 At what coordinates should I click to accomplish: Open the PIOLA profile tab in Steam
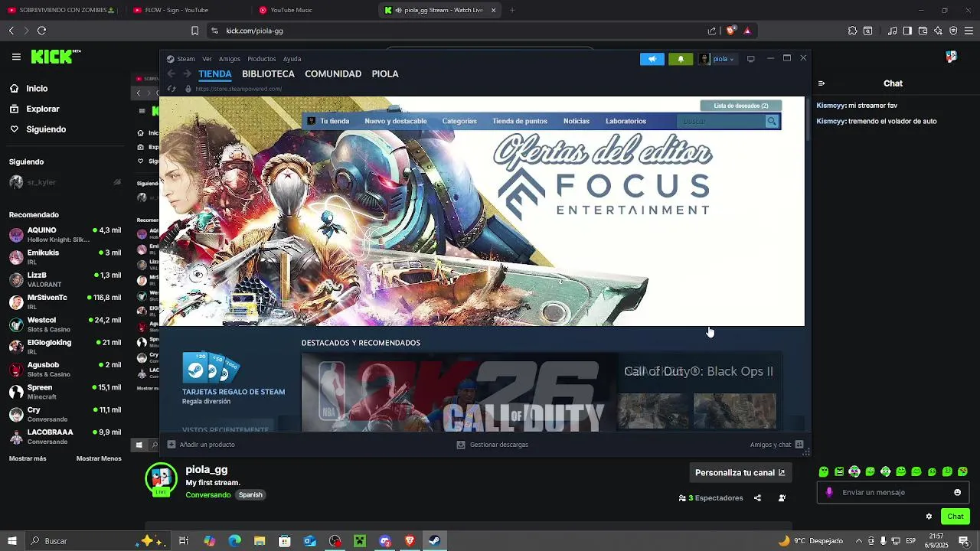385,74
